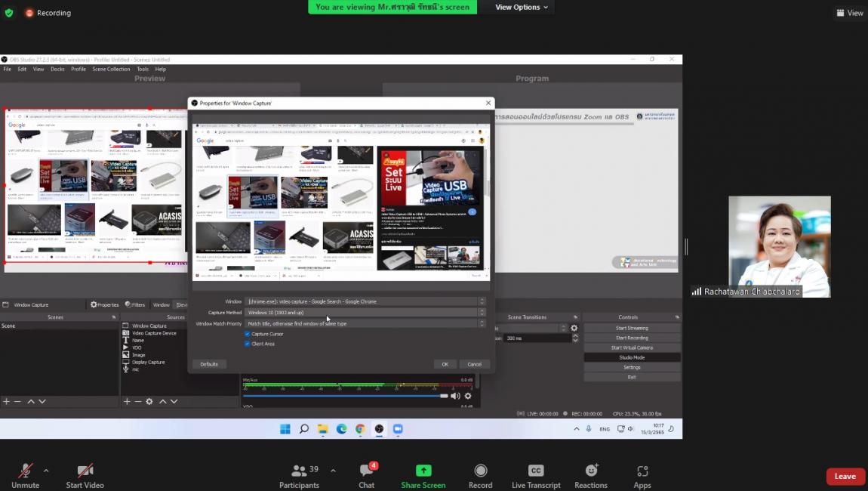This screenshot has height=491, width=868.
Task: Move the selected source down
Action: [x=174, y=401]
